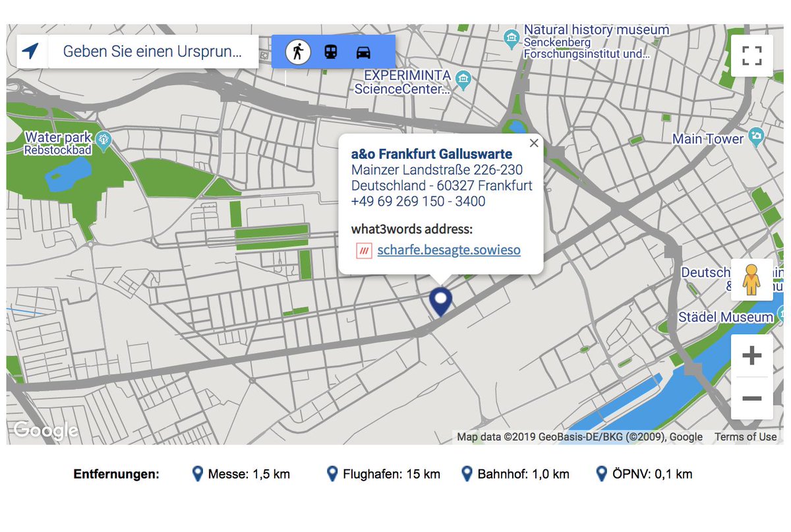Click the EXPERIMINTA ScienceCenter marker
This screenshot has height=532, width=791.
click(x=464, y=79)
